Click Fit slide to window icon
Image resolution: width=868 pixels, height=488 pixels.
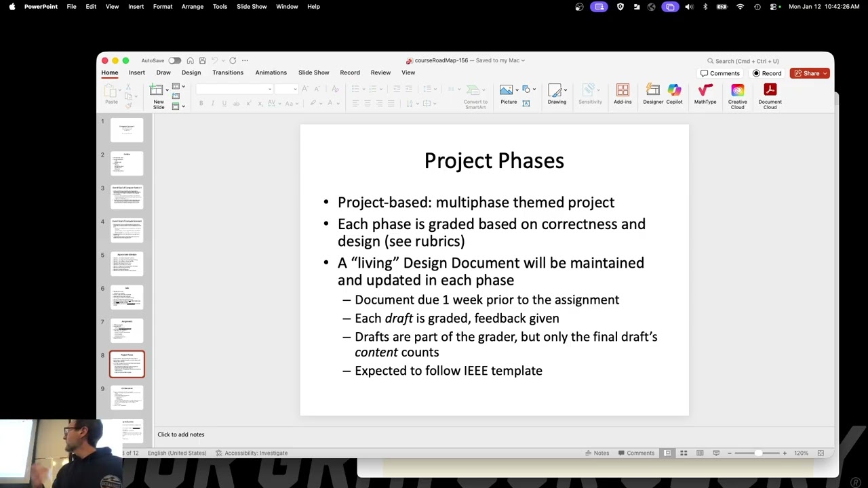(821, 453)
